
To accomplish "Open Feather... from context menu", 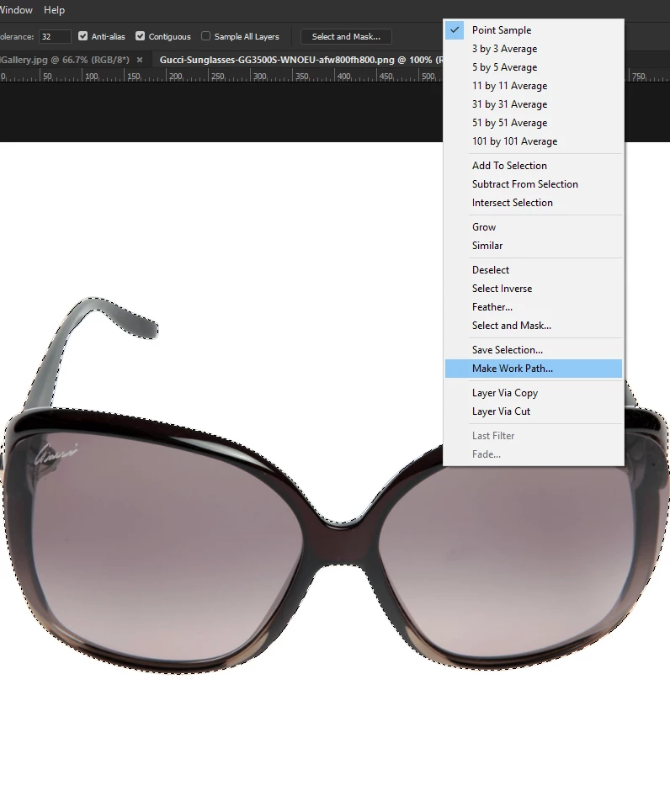I will (533, 308).
